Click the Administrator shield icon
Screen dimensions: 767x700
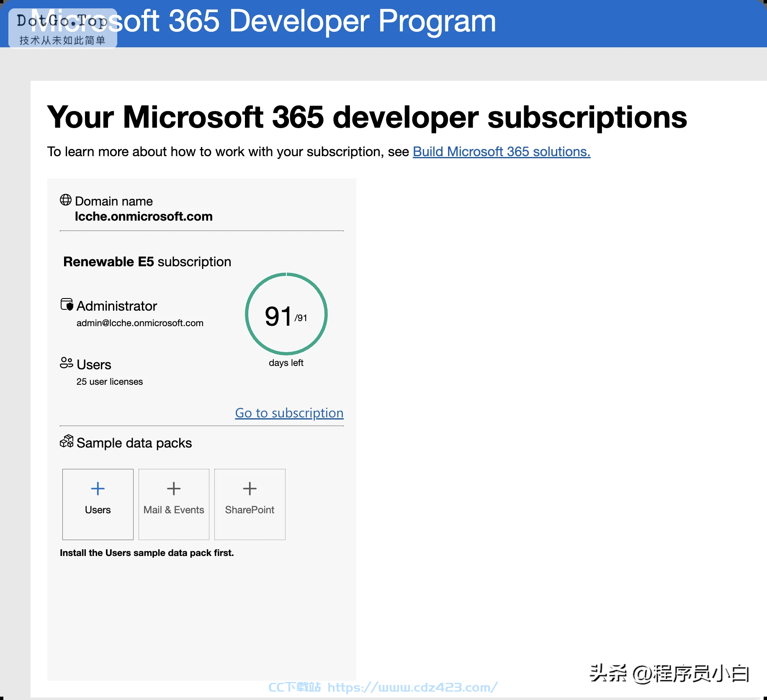(x=67, y=304)
